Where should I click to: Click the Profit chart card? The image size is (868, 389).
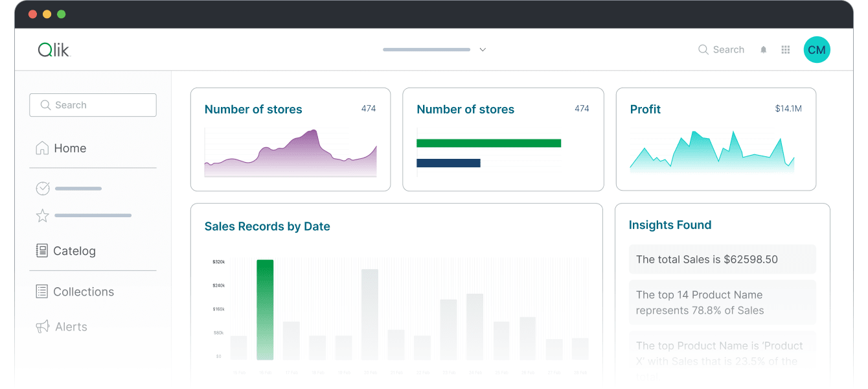[x=716, y=139]
